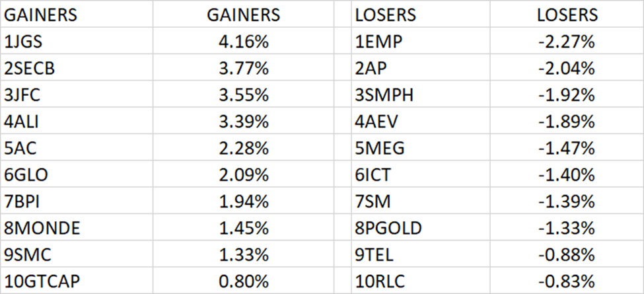The image size is (644, 294).
Task: Select the 1JGS gainer cell
Action: click(77, 41)
